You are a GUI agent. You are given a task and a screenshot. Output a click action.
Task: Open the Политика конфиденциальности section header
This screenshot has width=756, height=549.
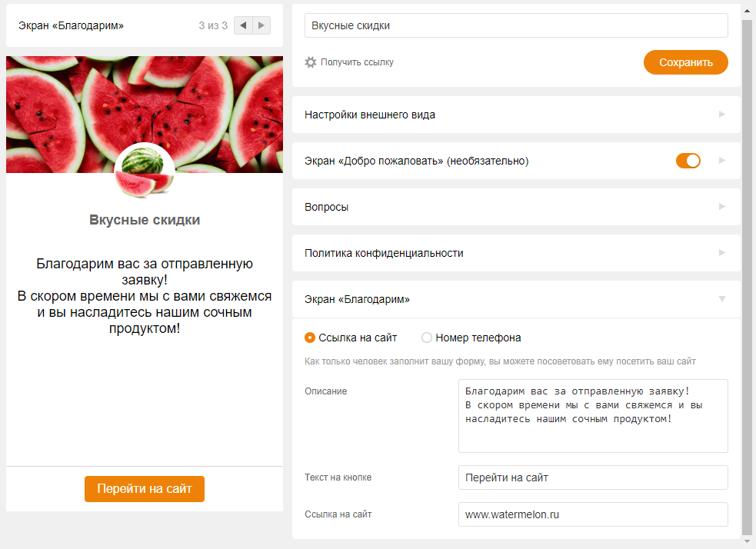coord(384,253)
